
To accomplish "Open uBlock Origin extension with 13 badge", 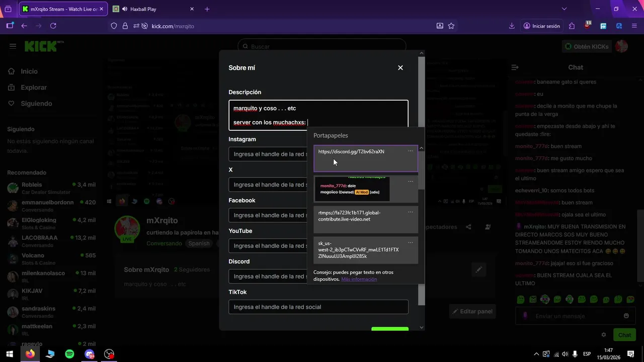I will (588, 25).
